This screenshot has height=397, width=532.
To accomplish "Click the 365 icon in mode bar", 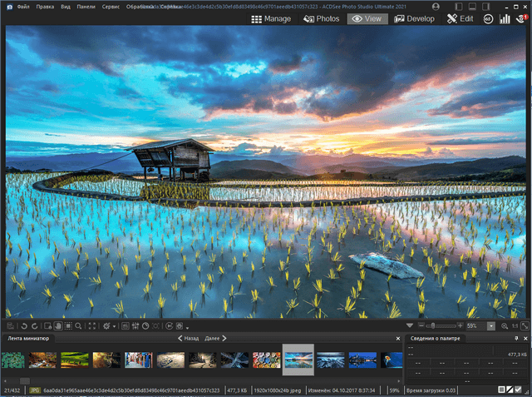I will 489,18.
